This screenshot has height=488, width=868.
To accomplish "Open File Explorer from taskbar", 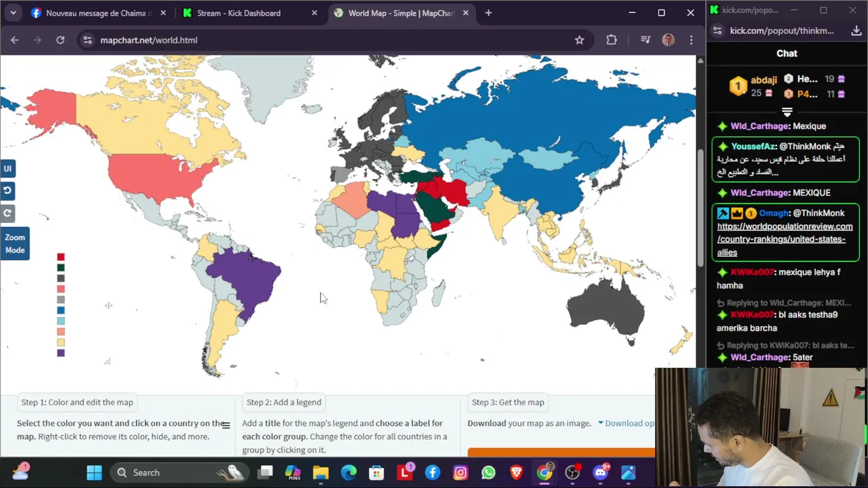I will [321, 472].
